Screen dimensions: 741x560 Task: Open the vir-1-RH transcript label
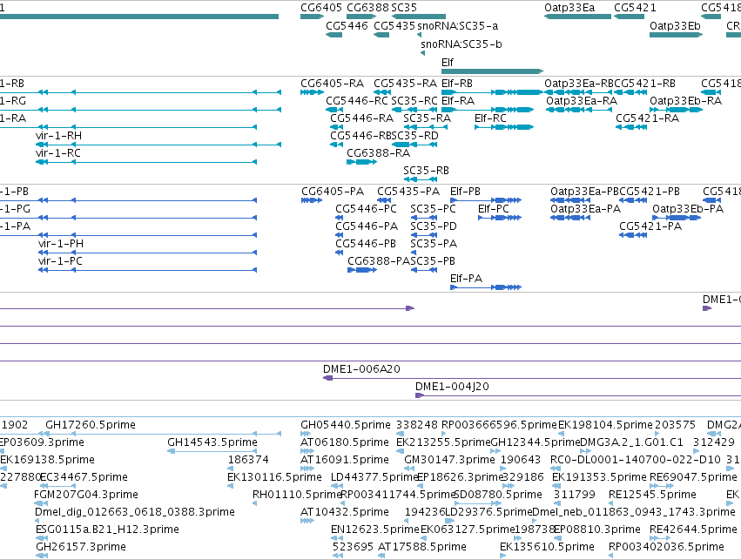coord(58,136)
